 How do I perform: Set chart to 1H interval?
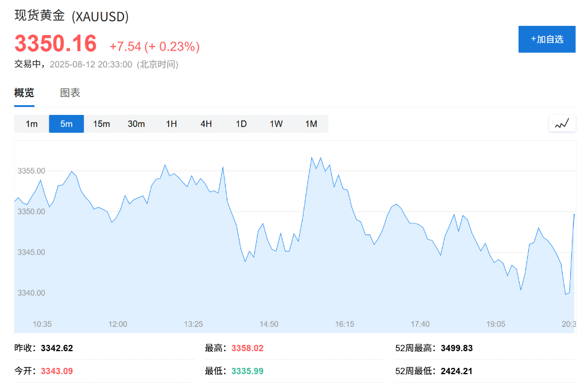pos(171,124)
